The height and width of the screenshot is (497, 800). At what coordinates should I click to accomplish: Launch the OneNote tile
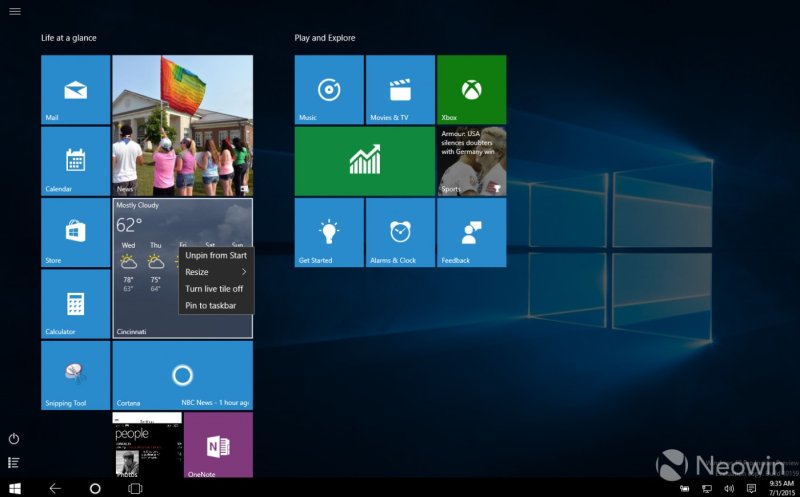pos(218,445)
